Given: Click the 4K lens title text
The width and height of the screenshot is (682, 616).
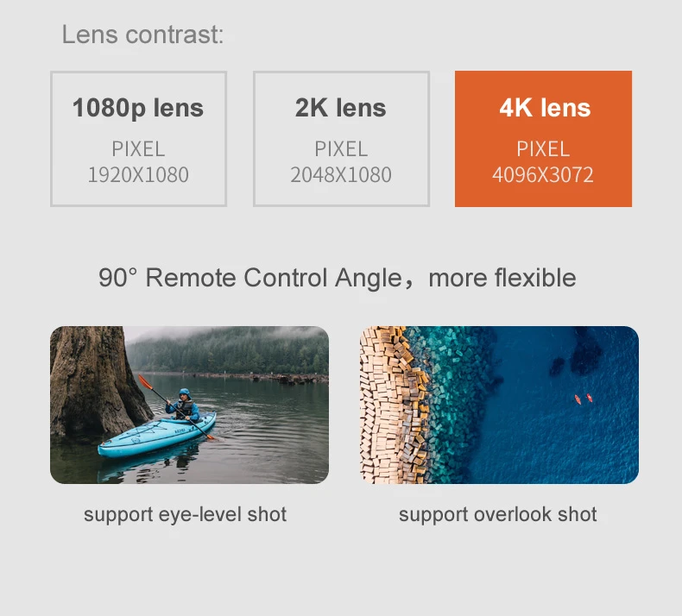Looking at the screenshot, I should [x=545, y=107].
